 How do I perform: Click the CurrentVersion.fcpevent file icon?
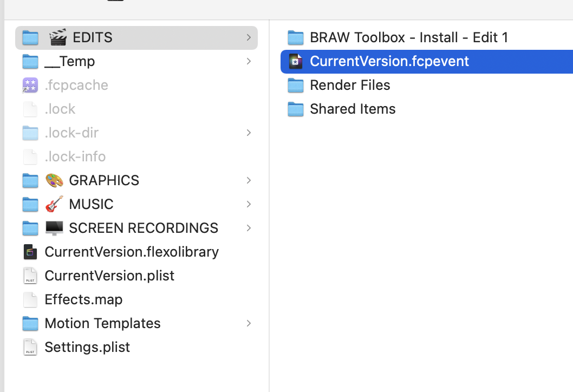(x=295, y=61)
